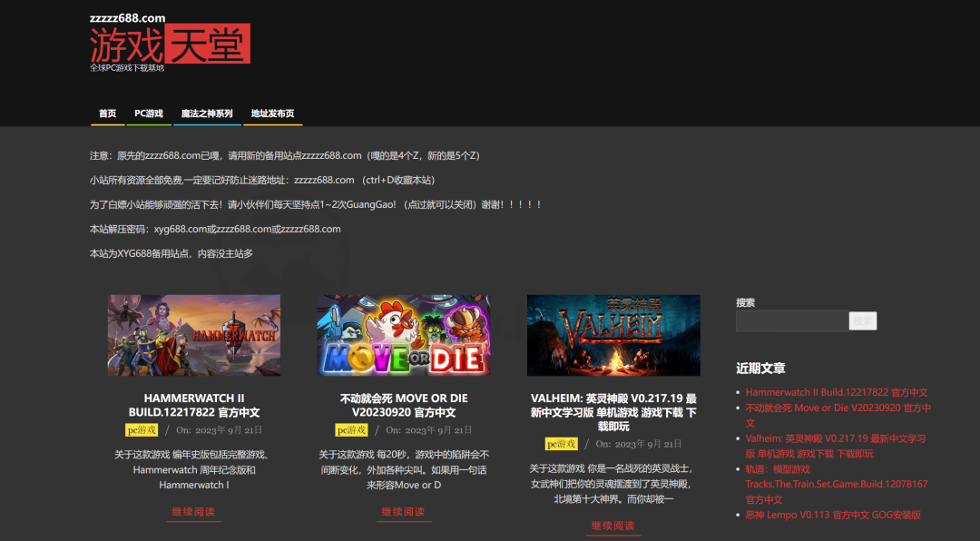Viewport: 980px width, 541px height.
Task: Click the 游戏天堂 site logo
Action: tap(170, 44)
